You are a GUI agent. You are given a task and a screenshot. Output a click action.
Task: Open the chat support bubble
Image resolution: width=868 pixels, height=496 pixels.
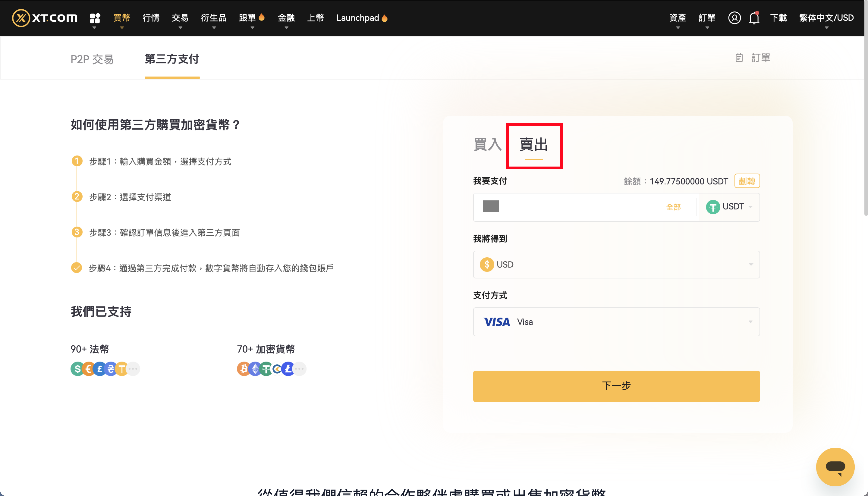point(835,467)
